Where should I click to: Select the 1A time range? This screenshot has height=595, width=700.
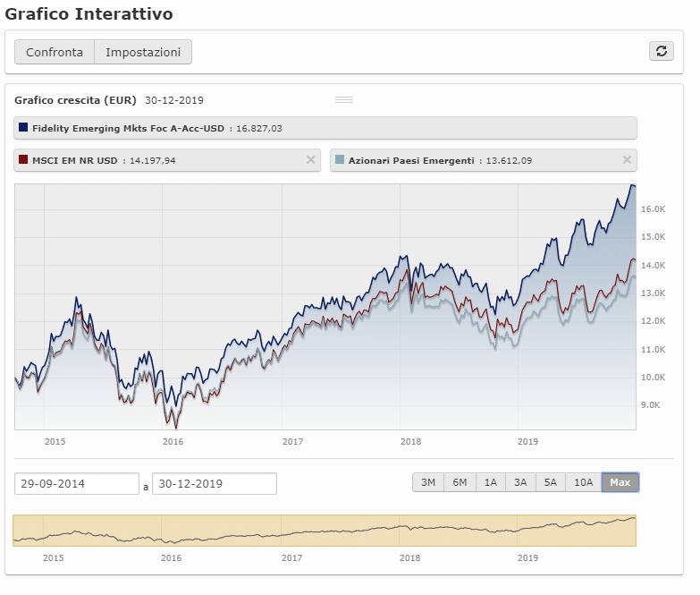491,482
